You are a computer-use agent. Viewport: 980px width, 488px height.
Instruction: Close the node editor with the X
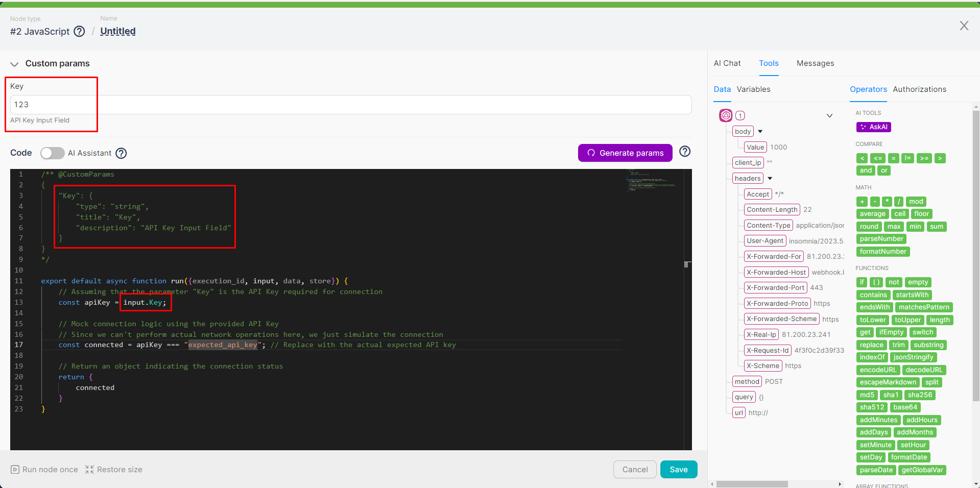964,26
